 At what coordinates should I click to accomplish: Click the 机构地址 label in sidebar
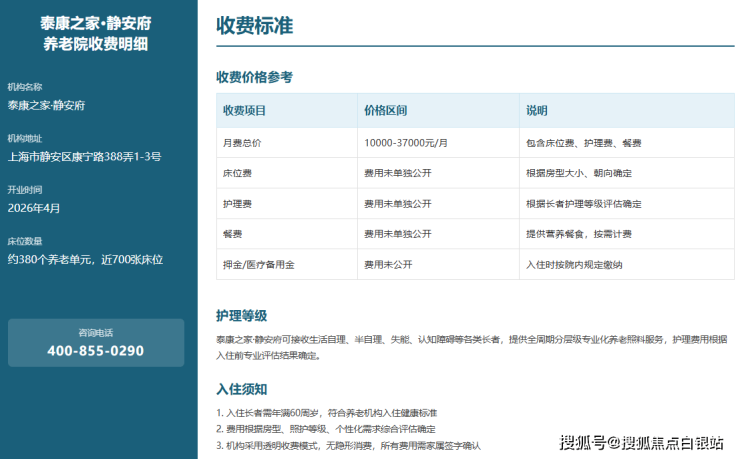click(25, 138)
